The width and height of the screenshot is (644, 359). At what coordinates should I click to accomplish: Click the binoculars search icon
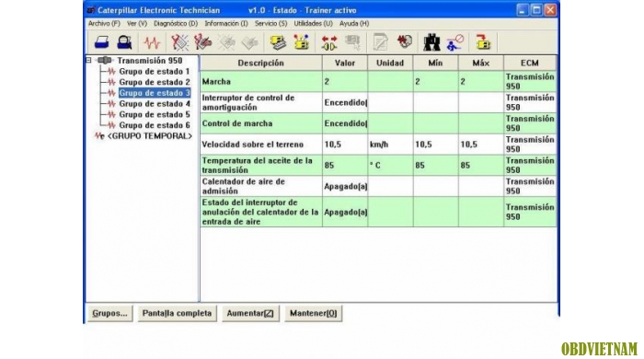coord(431,42)
